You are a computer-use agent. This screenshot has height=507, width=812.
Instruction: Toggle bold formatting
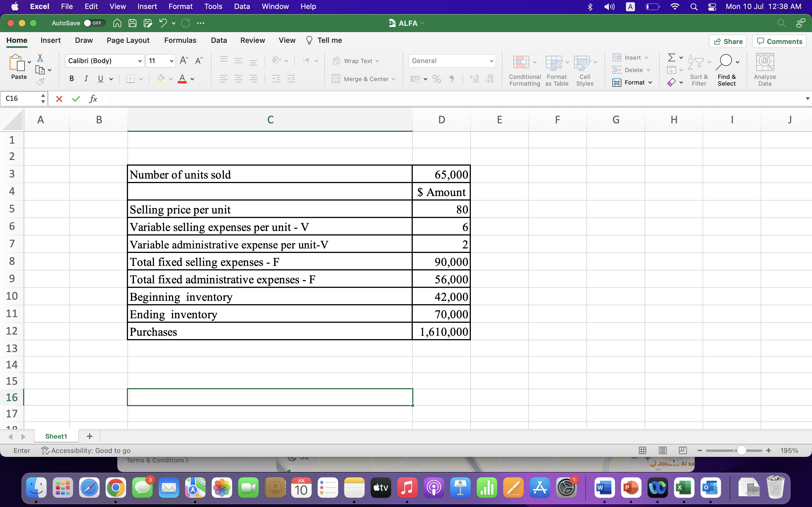(x=71, y=79)
